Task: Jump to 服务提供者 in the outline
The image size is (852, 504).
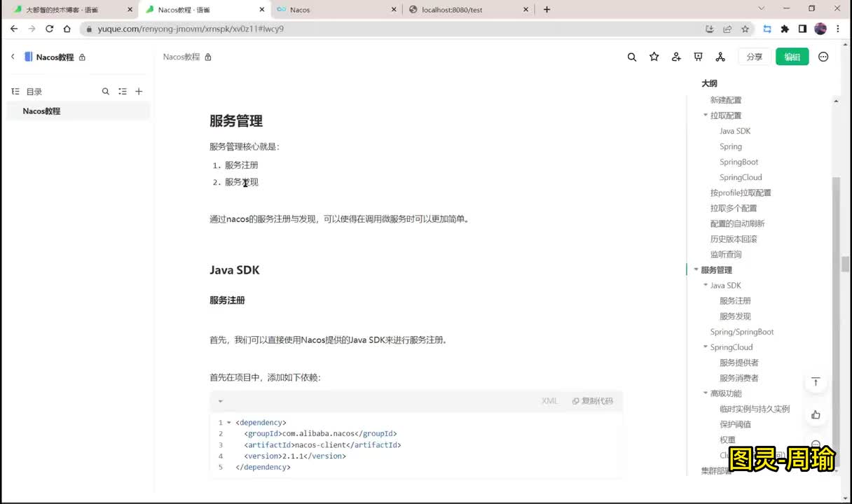Action: (x=739, y=363)
